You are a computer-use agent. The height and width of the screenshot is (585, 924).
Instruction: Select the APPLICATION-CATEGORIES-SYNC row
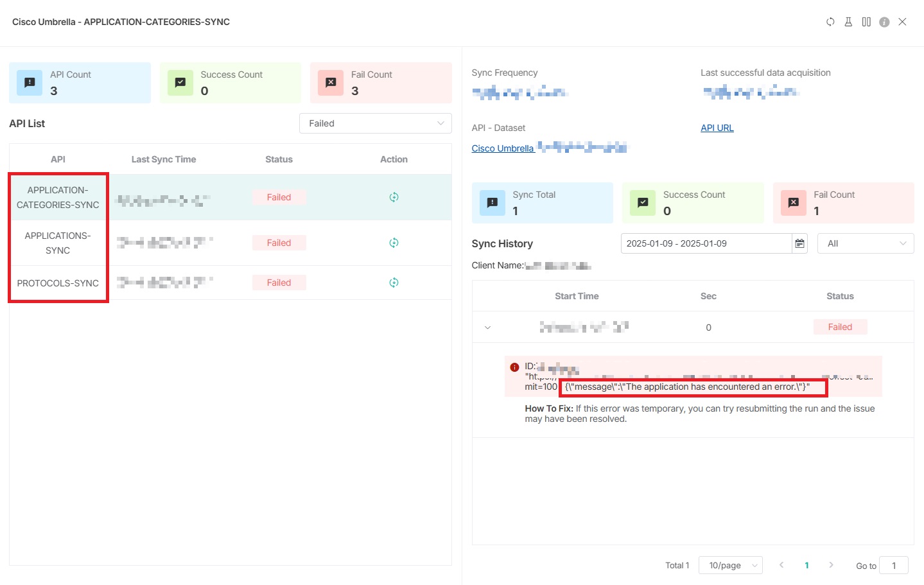click(x=231, y=197)
